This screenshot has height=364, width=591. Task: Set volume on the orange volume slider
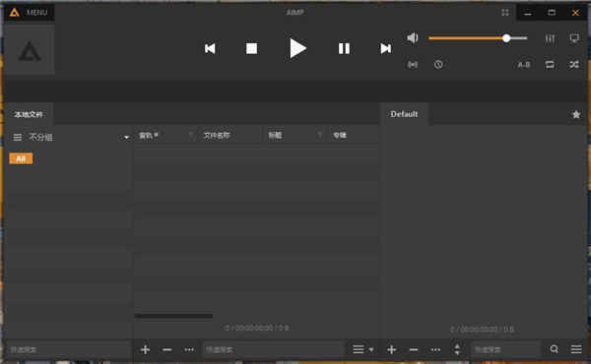tap(478, 38)
